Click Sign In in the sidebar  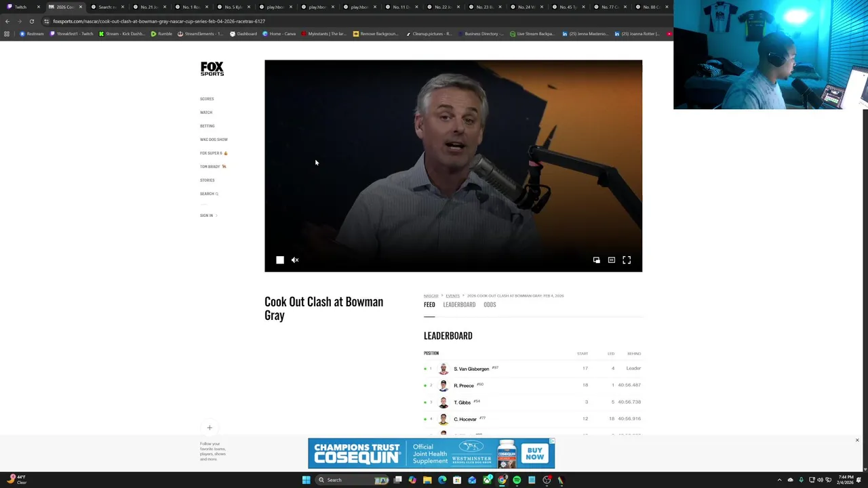click(x=208, y=216)
